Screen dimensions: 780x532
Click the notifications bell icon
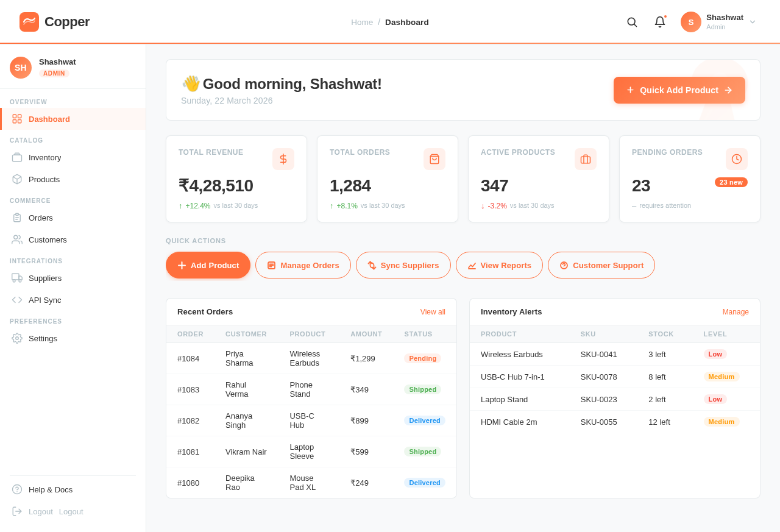coord(658,22)
